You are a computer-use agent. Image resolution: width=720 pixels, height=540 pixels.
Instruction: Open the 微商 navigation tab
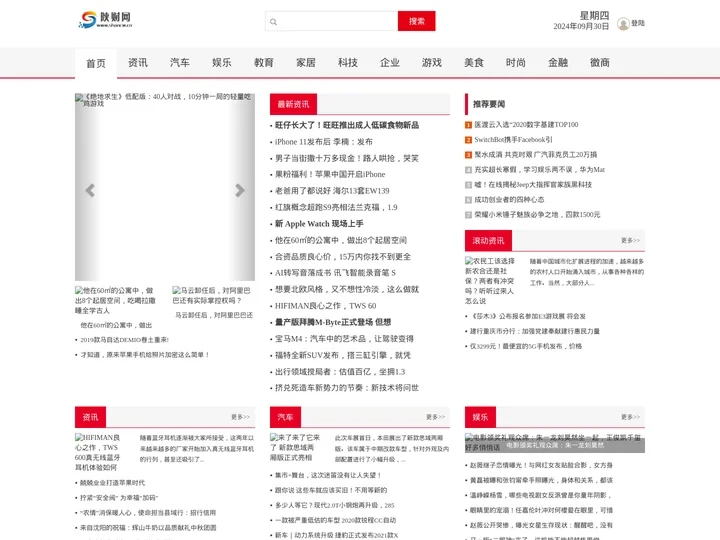click(x=600, y=62)
